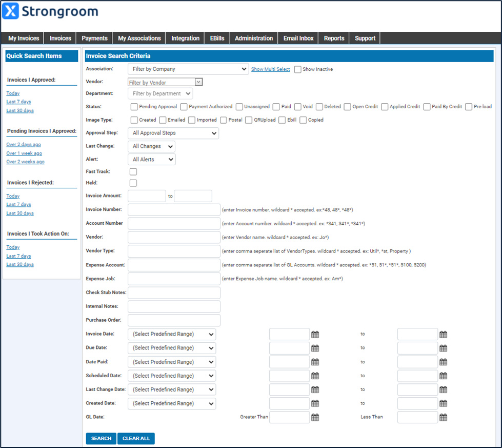This screenshot has width=502, height=448.
Task: Open calendar for Date Paid start
Action: (x=315, y=362)
